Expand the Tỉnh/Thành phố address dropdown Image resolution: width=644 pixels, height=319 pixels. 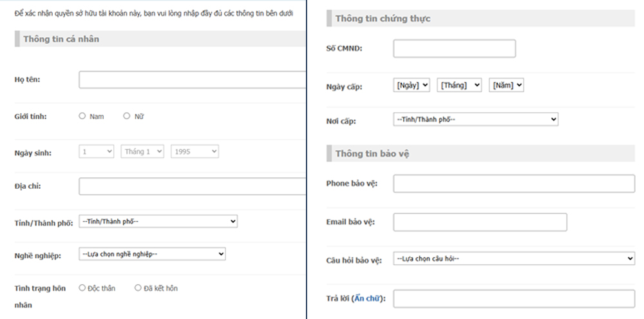pyautogui.click(x=158, y=221)
